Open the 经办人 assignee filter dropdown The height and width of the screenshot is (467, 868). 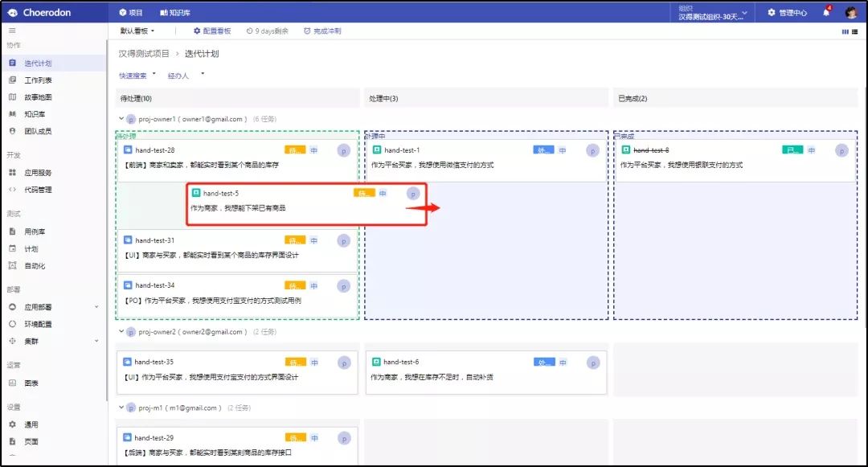point(186,76)
